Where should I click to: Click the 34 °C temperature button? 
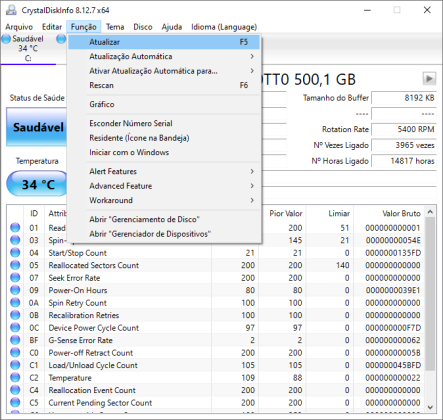37,184
